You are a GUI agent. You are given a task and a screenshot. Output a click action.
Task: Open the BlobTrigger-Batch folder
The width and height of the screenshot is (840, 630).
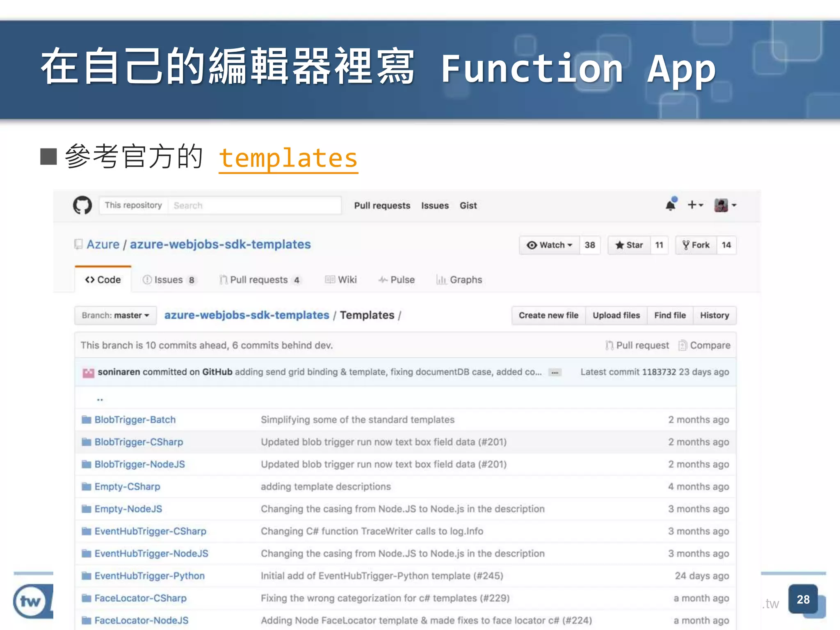tap(135, 420)
